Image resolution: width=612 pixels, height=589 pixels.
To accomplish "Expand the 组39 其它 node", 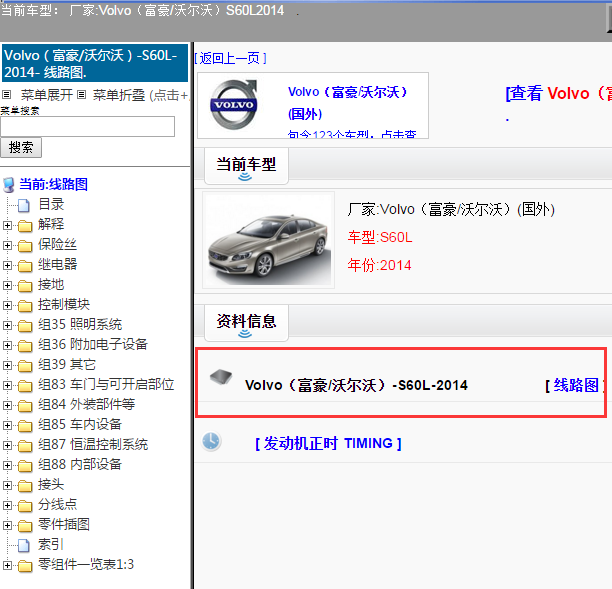I will 7,365.
